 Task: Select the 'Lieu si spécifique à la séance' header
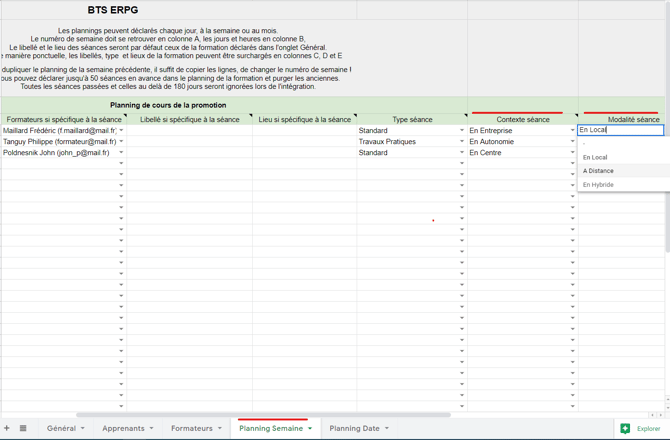(x=304, y=119)
